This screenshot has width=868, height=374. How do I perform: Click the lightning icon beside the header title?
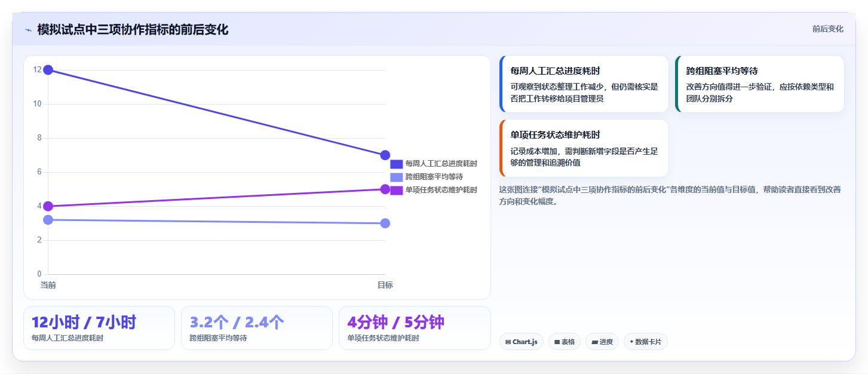[28, 30]
